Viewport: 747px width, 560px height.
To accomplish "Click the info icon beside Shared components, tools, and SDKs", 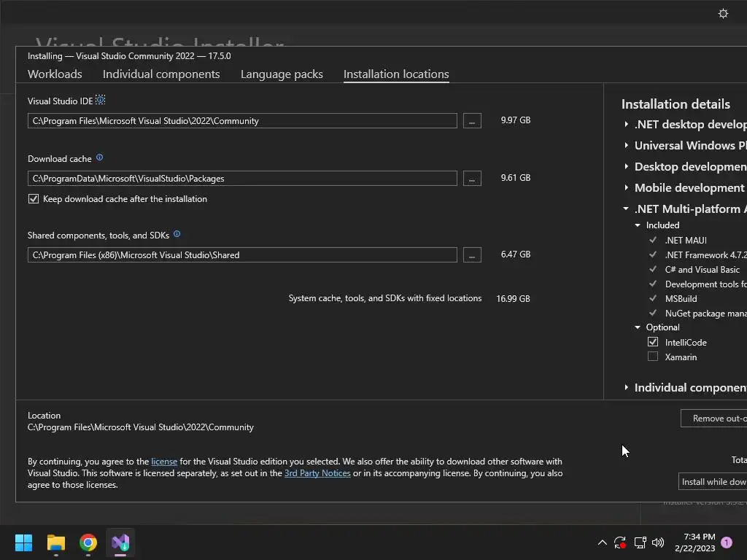I will click(177, 234).
